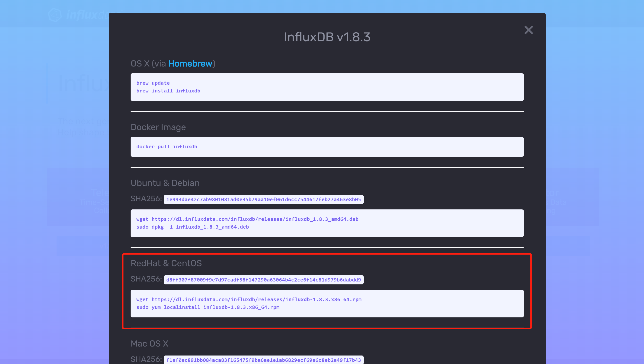644x364 pixels.
Task: Click the 'sudo yum localinstall' command line
Action: pos(208,307)
